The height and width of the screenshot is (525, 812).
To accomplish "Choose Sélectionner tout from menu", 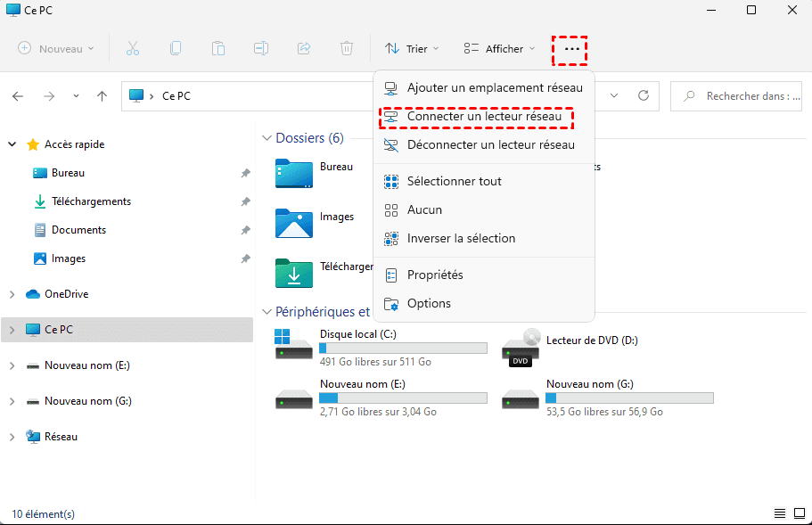I will tap(454, 181).
